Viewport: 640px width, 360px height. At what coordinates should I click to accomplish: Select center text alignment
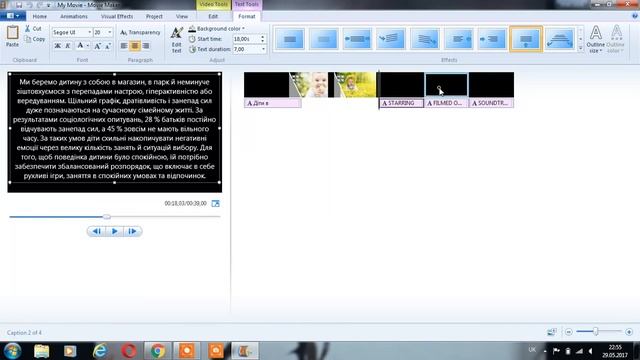click(x=135, y=46)
